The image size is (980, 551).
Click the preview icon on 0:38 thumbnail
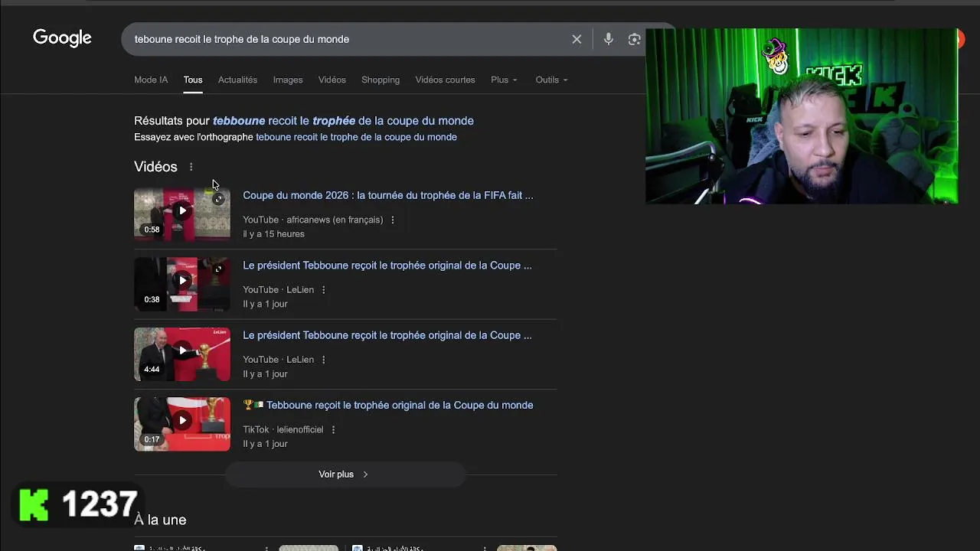click(x=218, y=269)
